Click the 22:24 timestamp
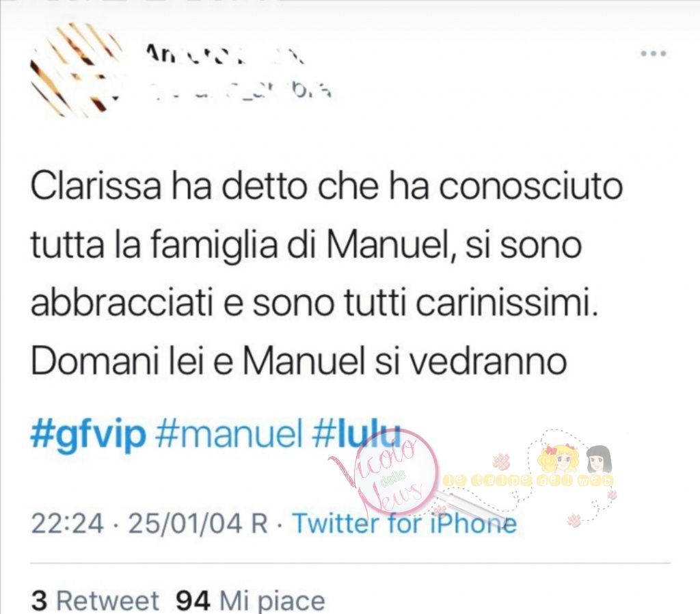Screen dimensions: 700x614 (x=67, y=523)
